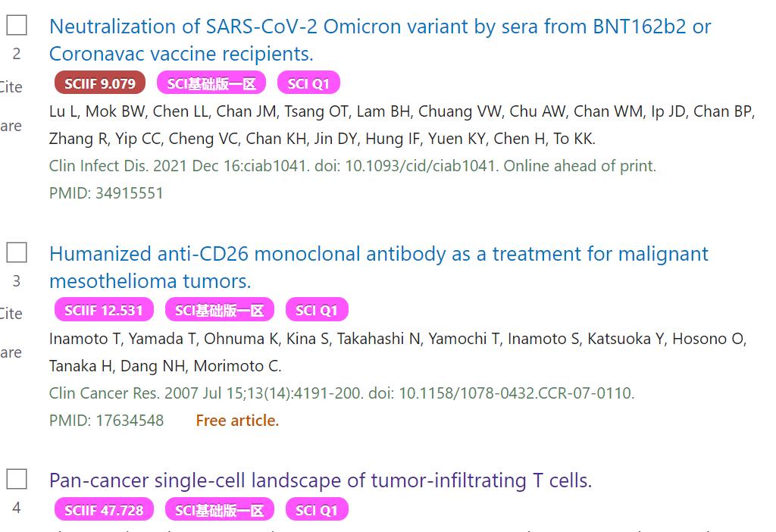This screenshot has height=532, width=776.
Task: Click the SCIIF 12.531 badge
Action: point(103,310)
